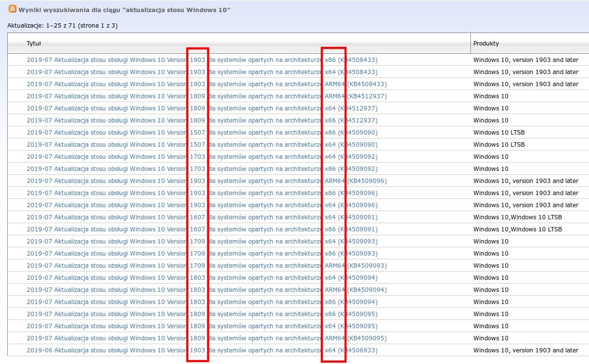Sort by the Tytuł column header

coord(34,44)
